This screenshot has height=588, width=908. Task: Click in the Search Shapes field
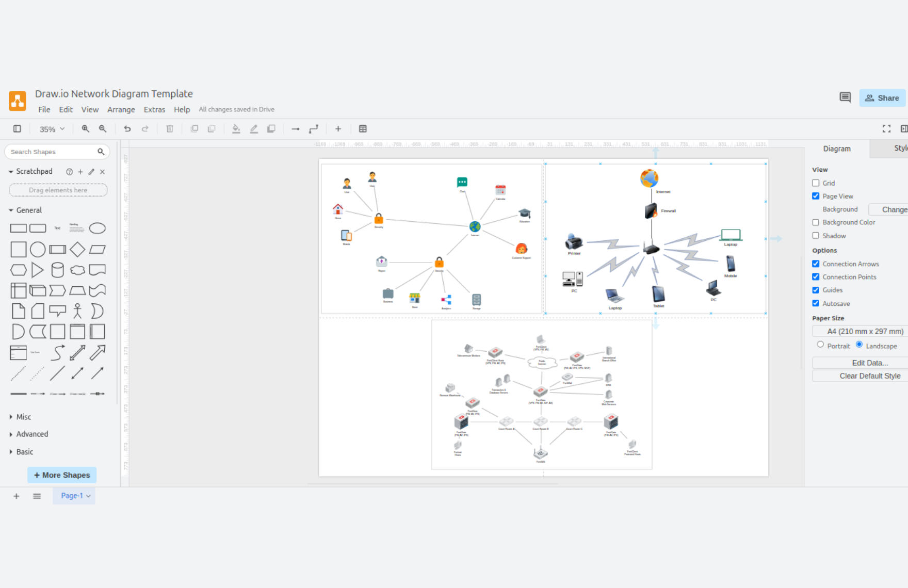(x=52, y=152)
